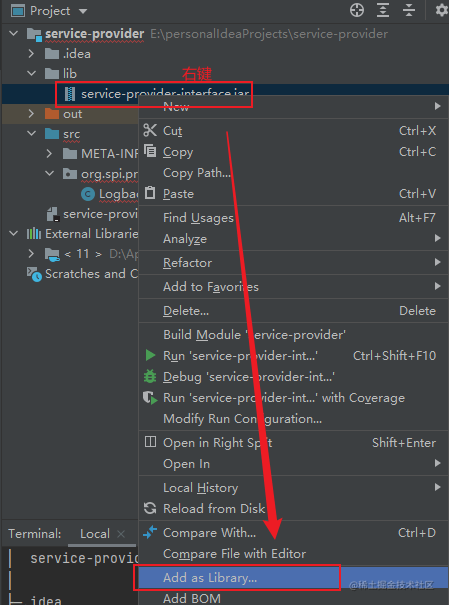Click the green Run triangle icon
Image resolution: width=449 pixels, height=605 pixels.
click(150, 355)
